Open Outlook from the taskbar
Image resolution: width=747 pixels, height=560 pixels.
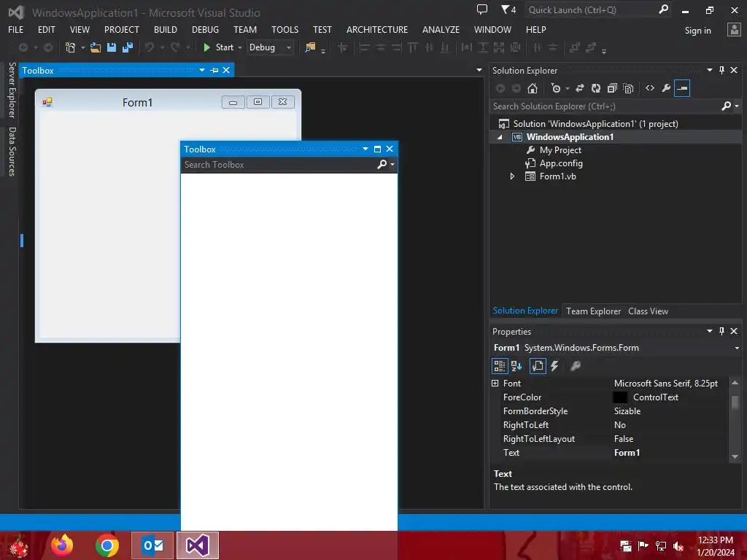pos(152,545)
